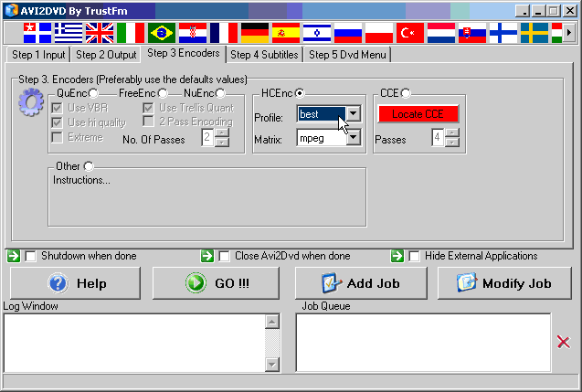Image resolution: width=582 pixels, height=392 pixels.
Task: Tick Close Avi2Dvd when done
Action: pyautogui.click(x=224, y=256)
